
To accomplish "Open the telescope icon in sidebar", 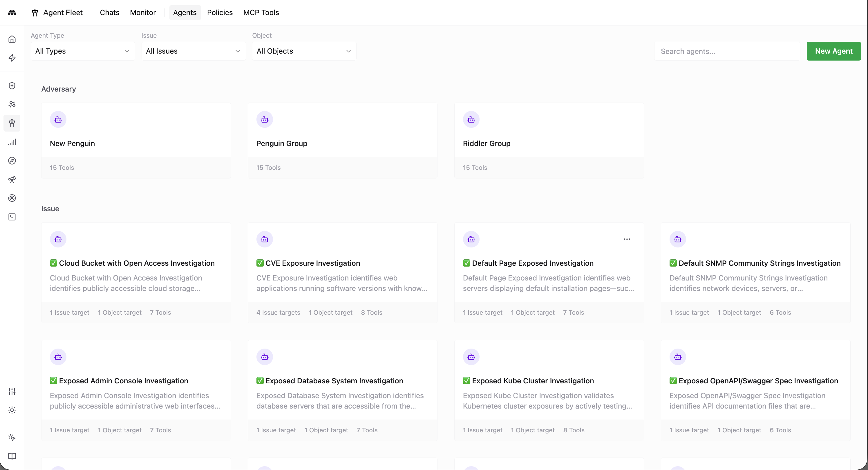I will pyautogui.click(x=12, y=179).
